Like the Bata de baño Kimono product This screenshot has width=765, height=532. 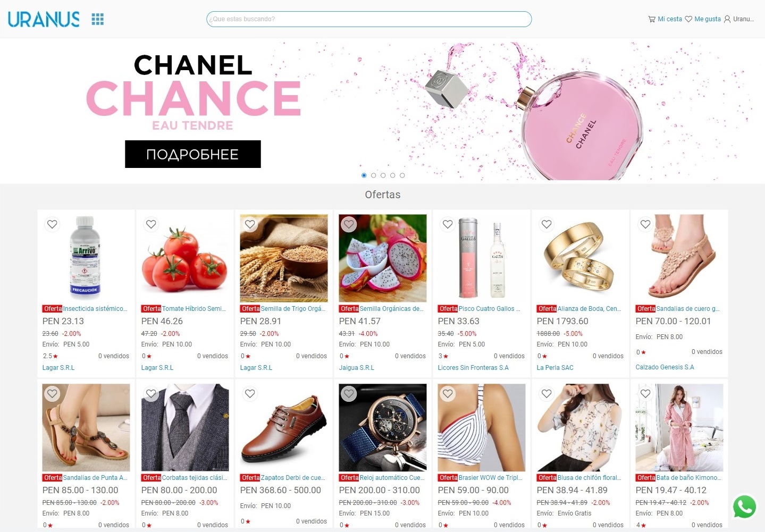coord(645,394)
